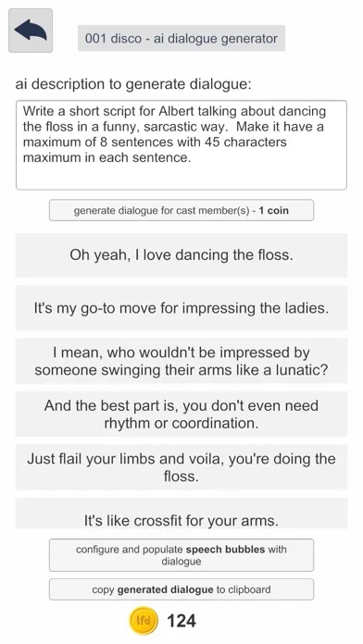Screen dimensions: 363x644
Task: Click the generate dialogue for cast member(s) button
Action: (181, 210)
